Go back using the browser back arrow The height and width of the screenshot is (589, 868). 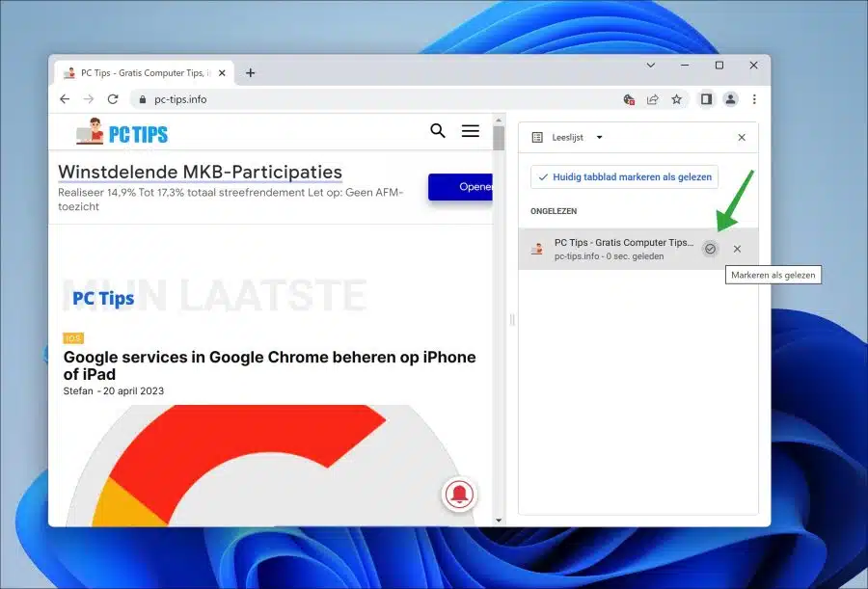tap(65, 99)
